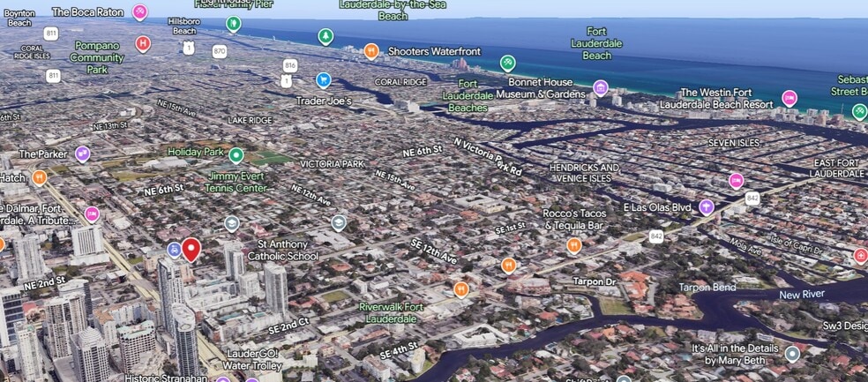Select the E Las Olas Blvd purple marker
The image size is (868, 382).
(707, 207)
